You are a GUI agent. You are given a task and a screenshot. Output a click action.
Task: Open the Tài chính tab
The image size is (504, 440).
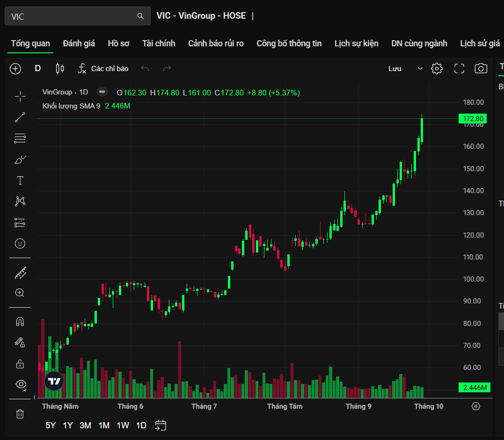(x=159, y=43)
